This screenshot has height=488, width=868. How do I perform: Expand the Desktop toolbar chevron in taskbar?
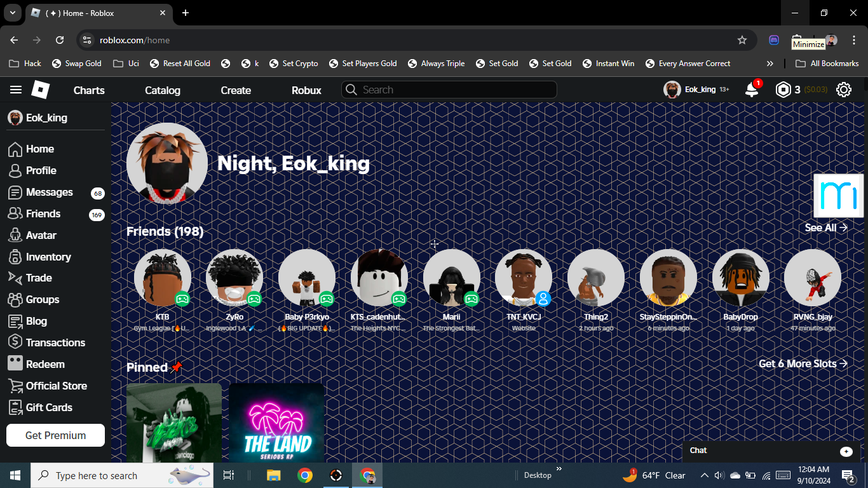(x=559, y=470)
